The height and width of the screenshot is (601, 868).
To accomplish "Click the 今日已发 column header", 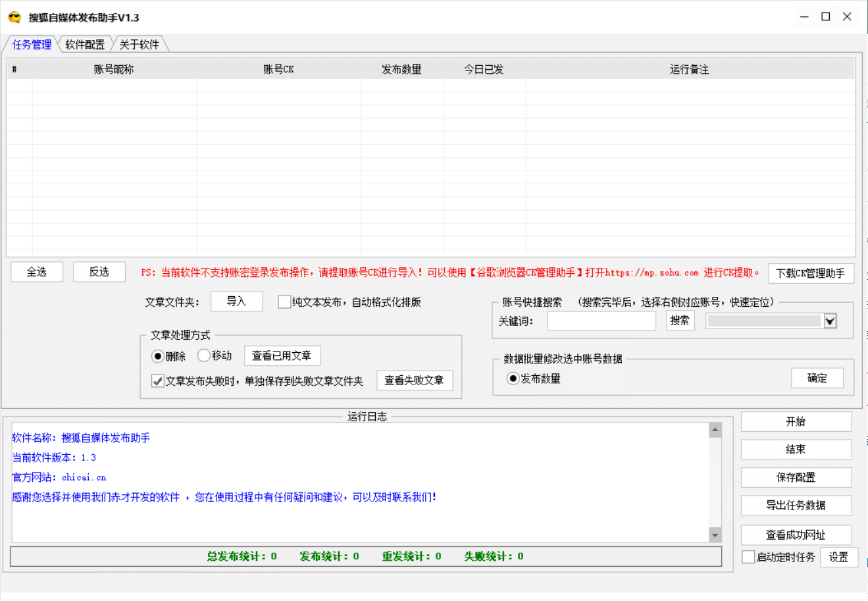I will tap(484, 69).
